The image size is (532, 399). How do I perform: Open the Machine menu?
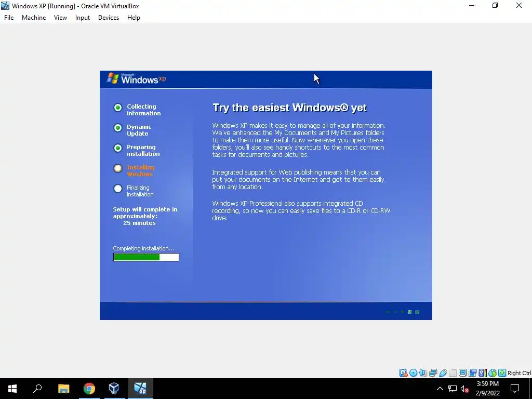tap(34, 18)
